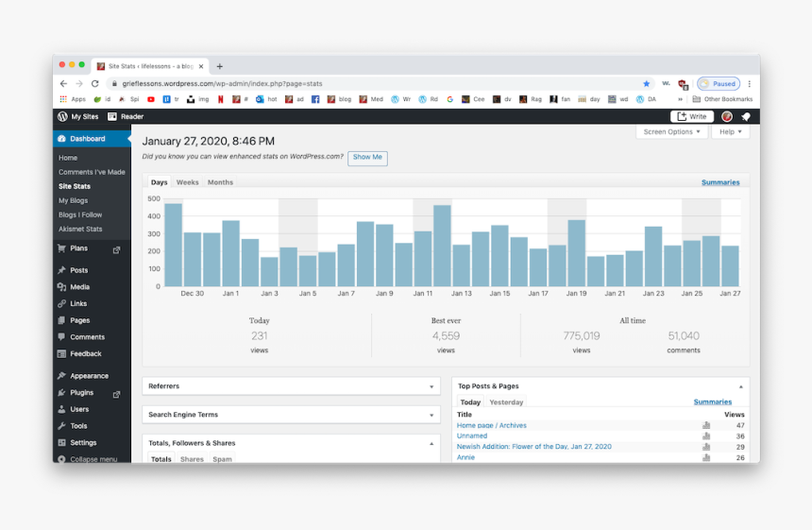
Task: Open the Screen Options dropdown
Action: click(672, 132)
